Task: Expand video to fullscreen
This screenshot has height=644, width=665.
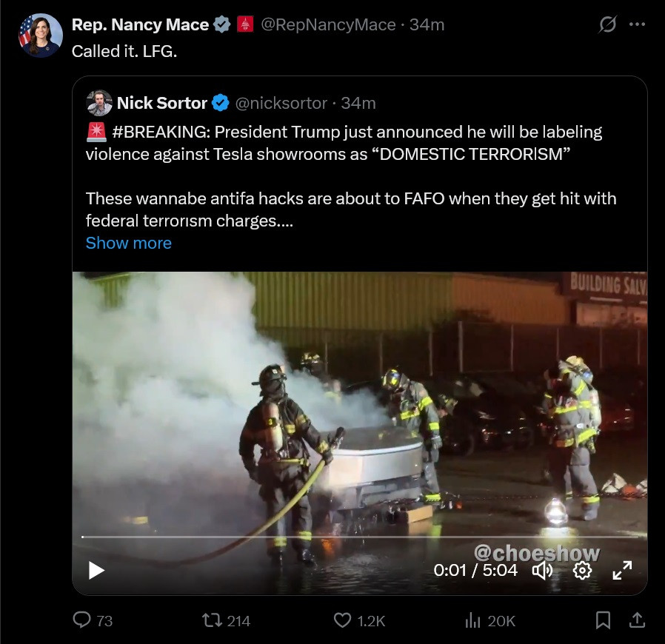Action: 622,570
